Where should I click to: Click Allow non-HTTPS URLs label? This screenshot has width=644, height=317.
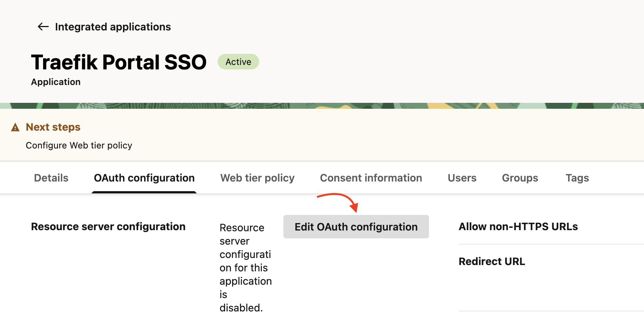(x=518, y=226)
